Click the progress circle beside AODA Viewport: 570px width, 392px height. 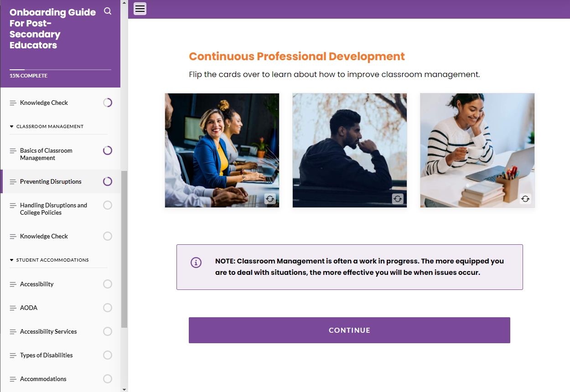(x=107, y=308)
